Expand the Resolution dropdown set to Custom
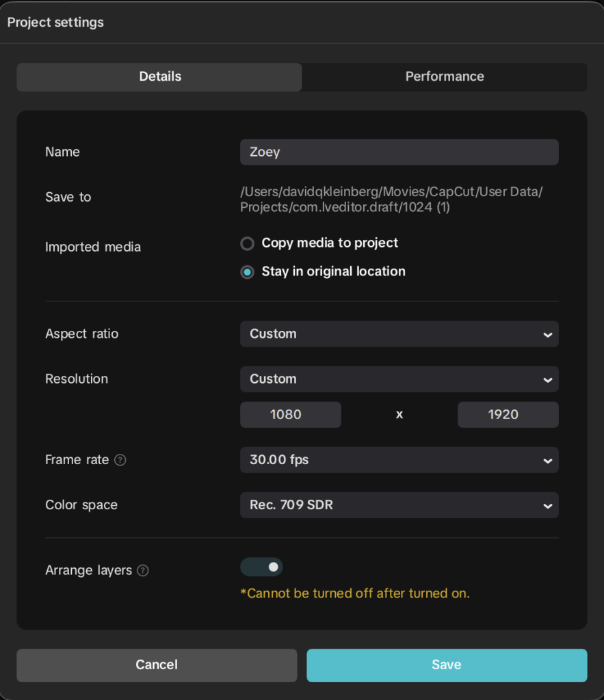The image size is (604, 700). 399,379
